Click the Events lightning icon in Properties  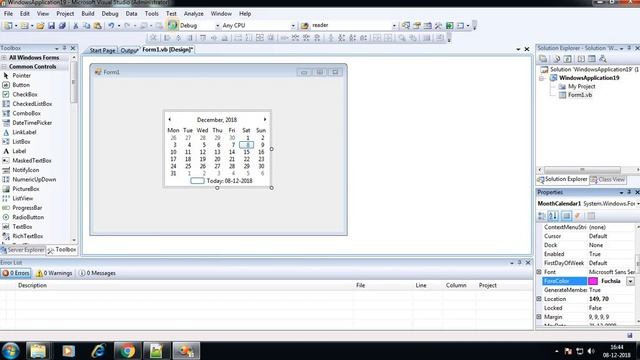coord(578,216)
